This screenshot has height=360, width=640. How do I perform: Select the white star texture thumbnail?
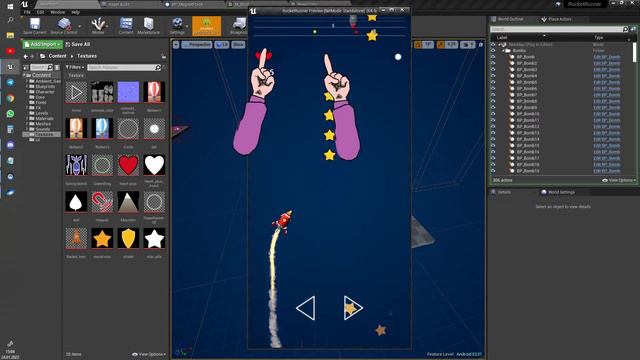pyautogui.click(x=154, y=238)
